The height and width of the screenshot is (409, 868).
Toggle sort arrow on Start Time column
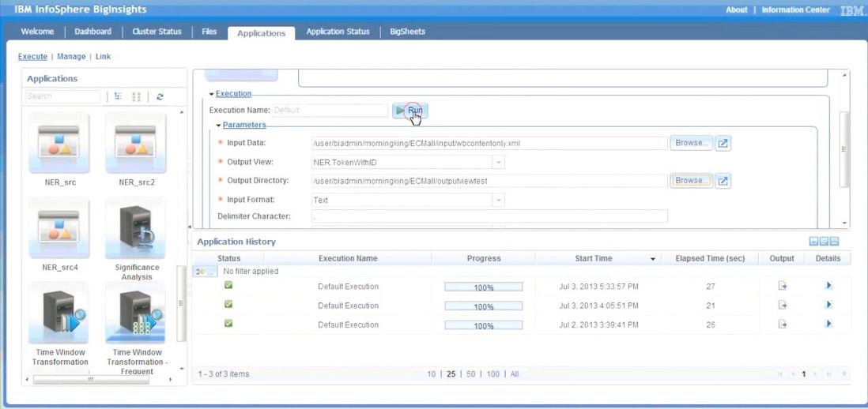[653, 259]
